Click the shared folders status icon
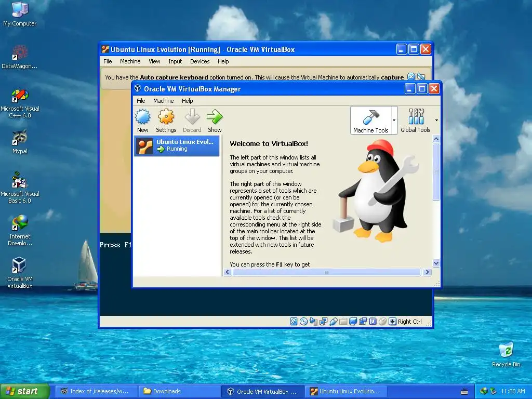Viewport: 532px width, 399px height. [343, 321]
